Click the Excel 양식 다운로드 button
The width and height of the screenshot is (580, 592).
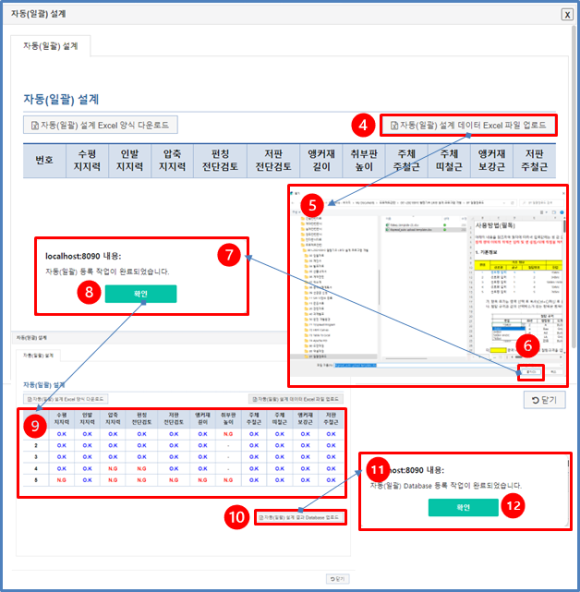[x=100, y=125]
